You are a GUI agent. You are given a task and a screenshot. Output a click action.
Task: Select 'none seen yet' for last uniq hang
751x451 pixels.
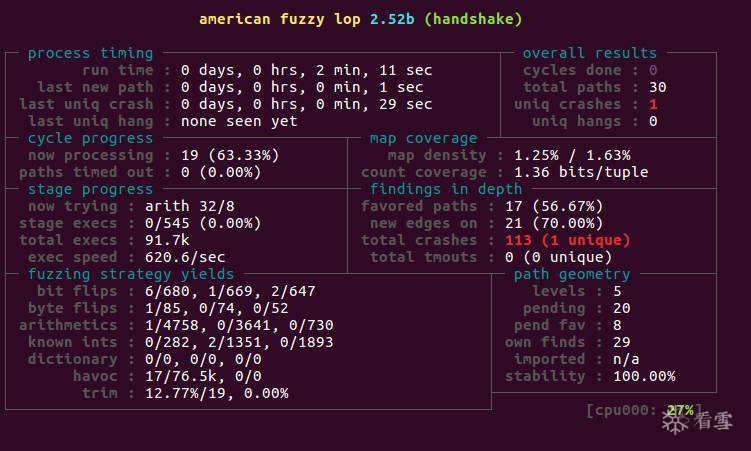pos(239,121)
